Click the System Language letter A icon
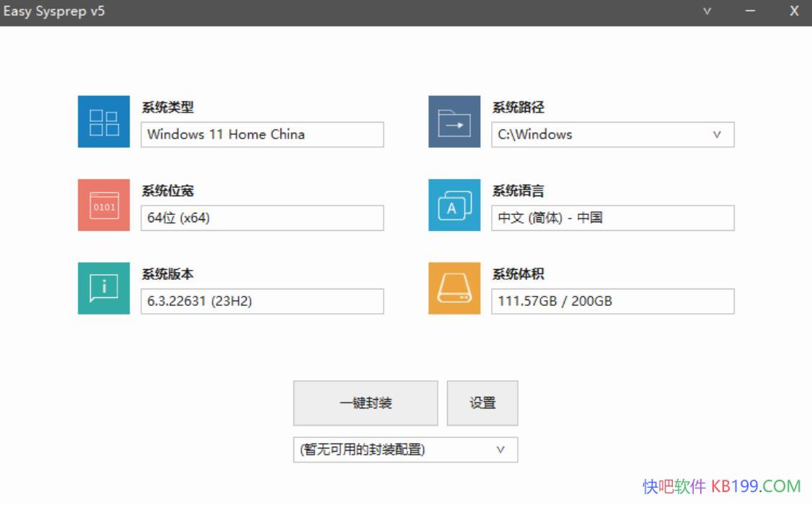The image size is (812, 505). coord(454,206)
